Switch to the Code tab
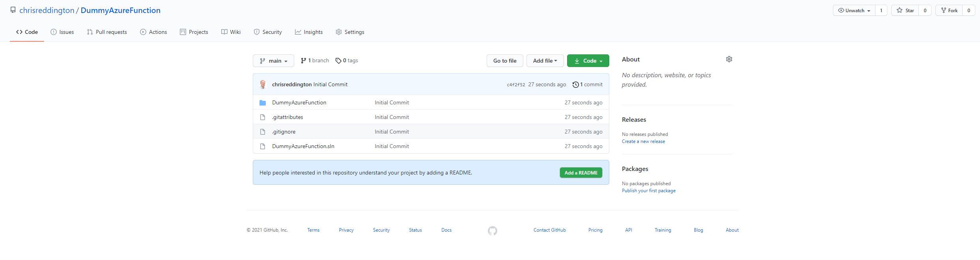Viewport: 980px width, 260px height. [27, 32]
